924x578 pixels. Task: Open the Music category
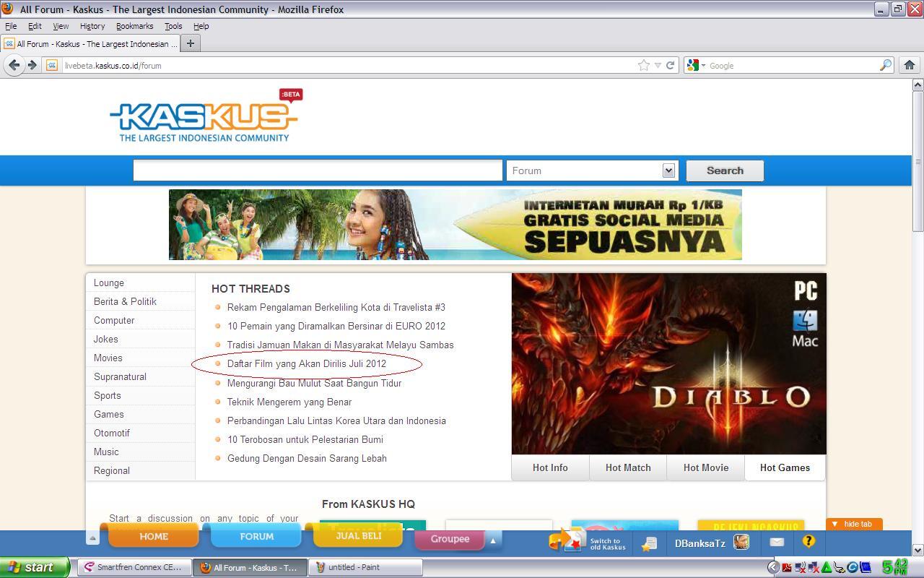(x=106, y=452)
